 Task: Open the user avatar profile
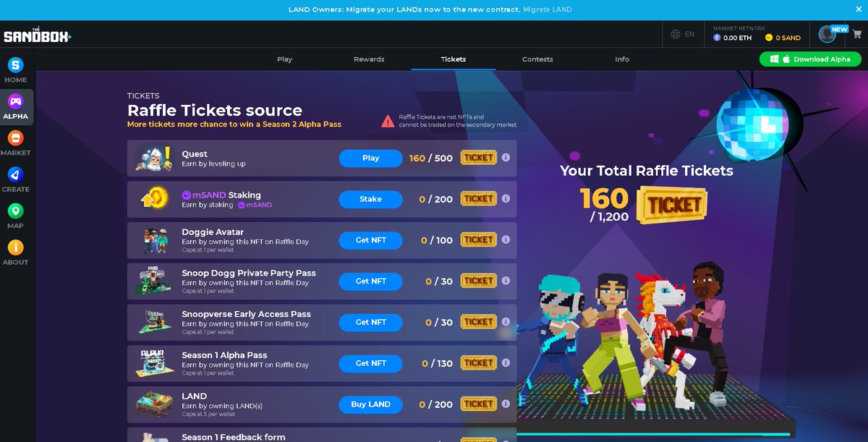(827, 34)
